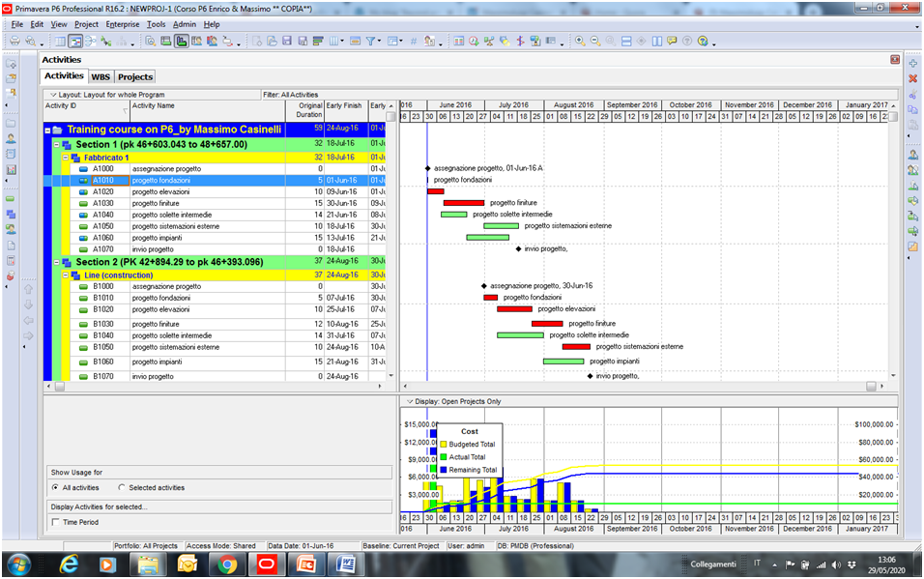924x579 pixels.
Task: Sort by Original Duration column header
Action: tap(304, 110)
